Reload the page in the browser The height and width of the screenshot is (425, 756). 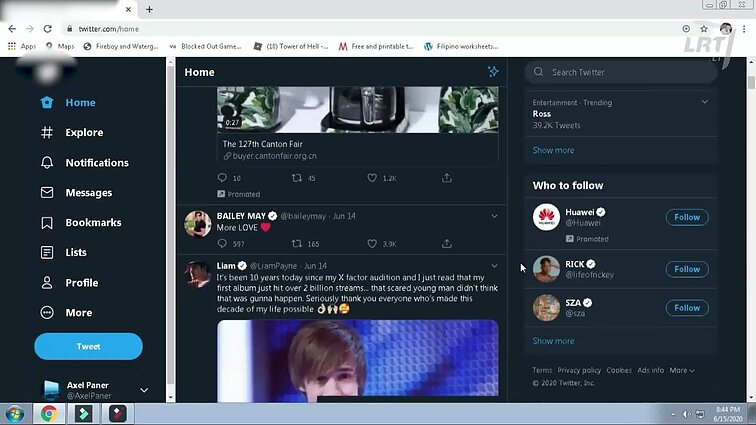point(47,29)
